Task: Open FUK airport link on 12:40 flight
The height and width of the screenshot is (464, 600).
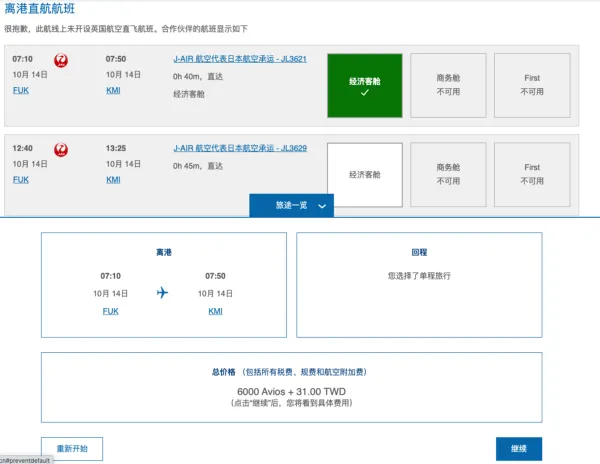Action: [x=21, y=180]
